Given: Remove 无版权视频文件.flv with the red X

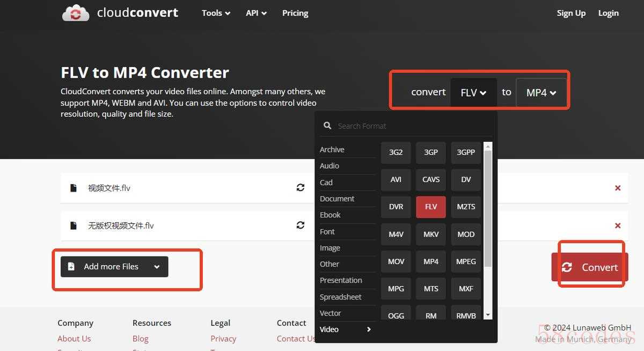Looking at the screenshot, I should (x=618, y=225).
